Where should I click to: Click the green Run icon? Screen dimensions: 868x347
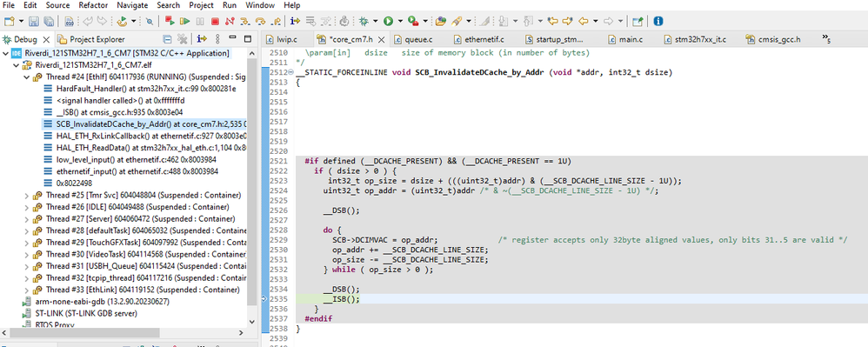[x=388, y=21]
